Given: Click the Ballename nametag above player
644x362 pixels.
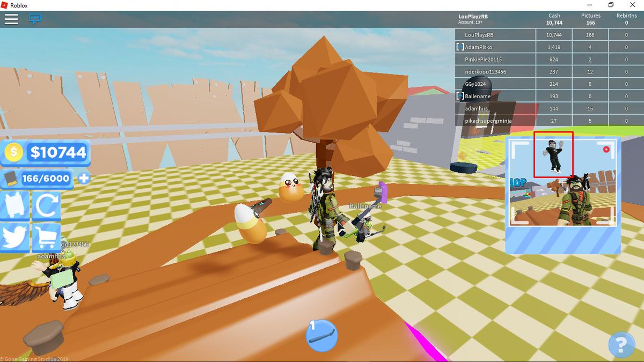Looking at the screenshot, I should click(x=365, y=206).
